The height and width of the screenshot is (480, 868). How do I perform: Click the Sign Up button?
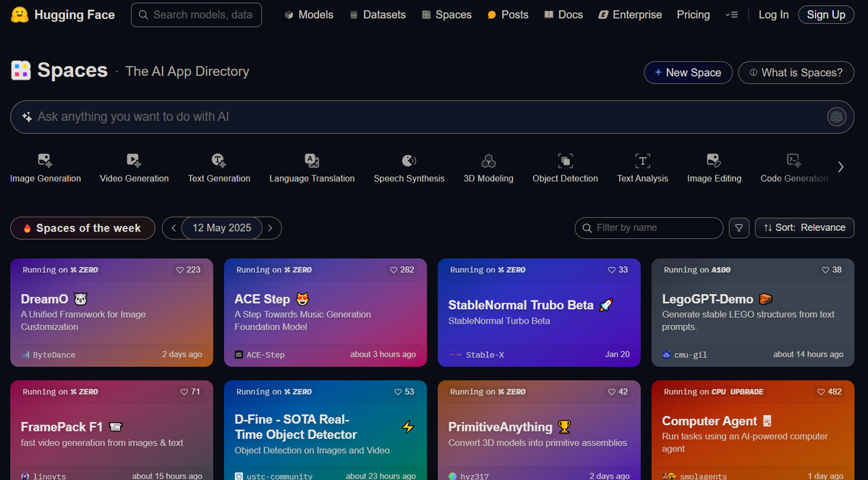[x=826, y=14]
